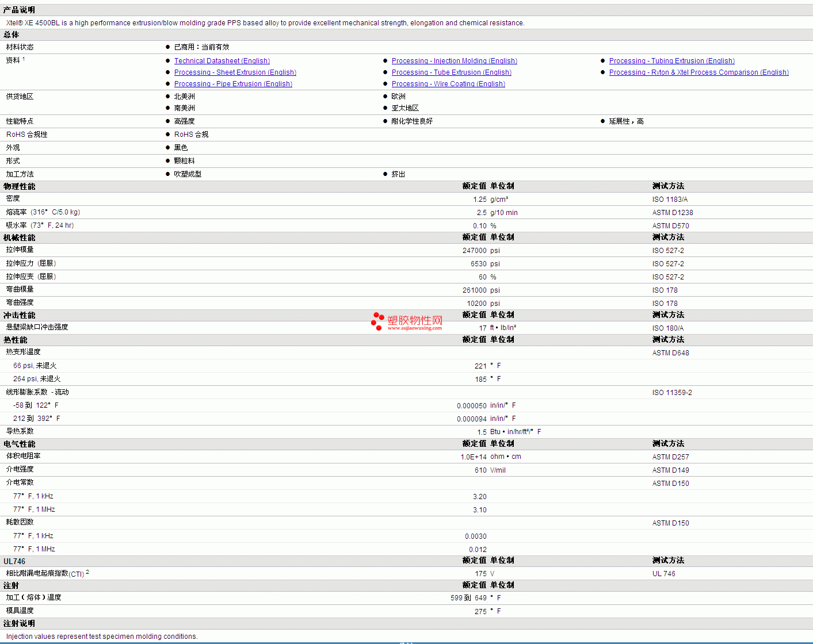Click the '亚太地区' region entry
This screenshot has height=644, width=813.
point(405,108)
